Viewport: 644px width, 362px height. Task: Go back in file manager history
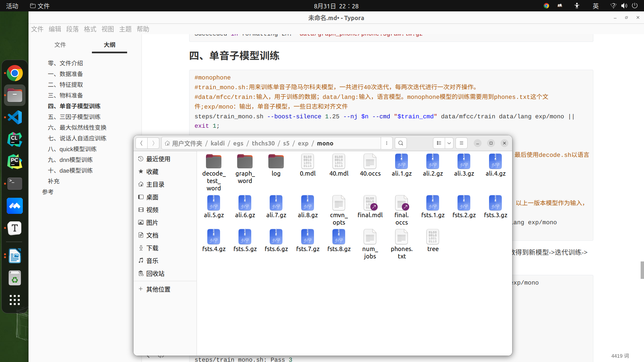click(142, 143)
